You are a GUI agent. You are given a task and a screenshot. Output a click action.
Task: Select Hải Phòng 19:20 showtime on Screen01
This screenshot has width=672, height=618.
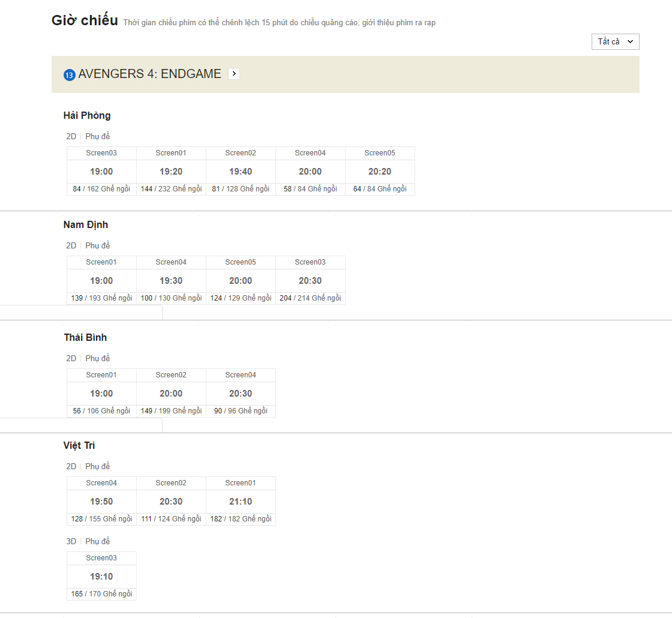[171, 172]
